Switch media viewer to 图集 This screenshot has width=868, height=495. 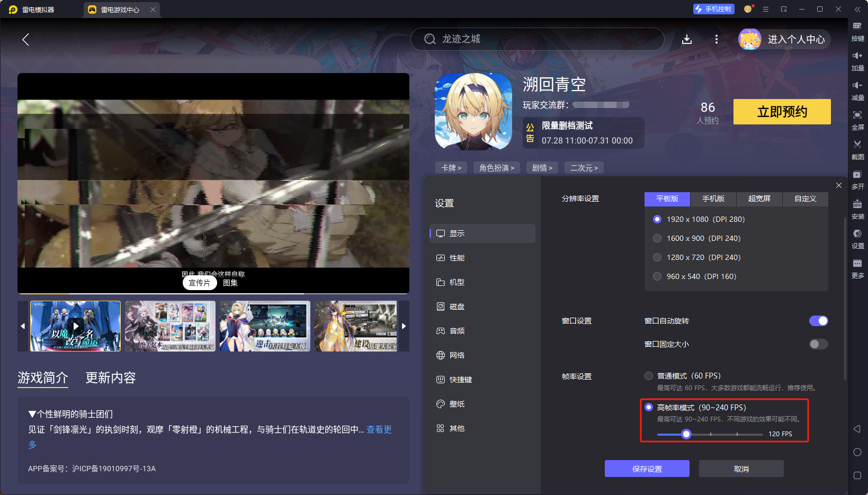coord(230,283)
